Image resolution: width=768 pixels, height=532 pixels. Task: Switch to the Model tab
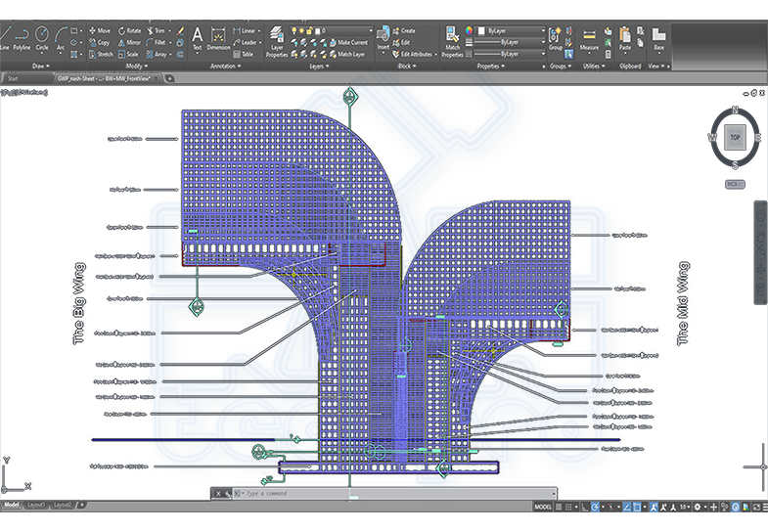[x=12, y=505]
